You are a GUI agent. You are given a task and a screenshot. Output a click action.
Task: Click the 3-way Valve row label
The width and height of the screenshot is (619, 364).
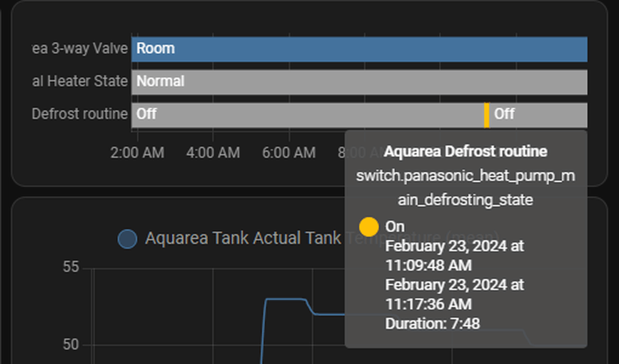(x=80, y=49)
